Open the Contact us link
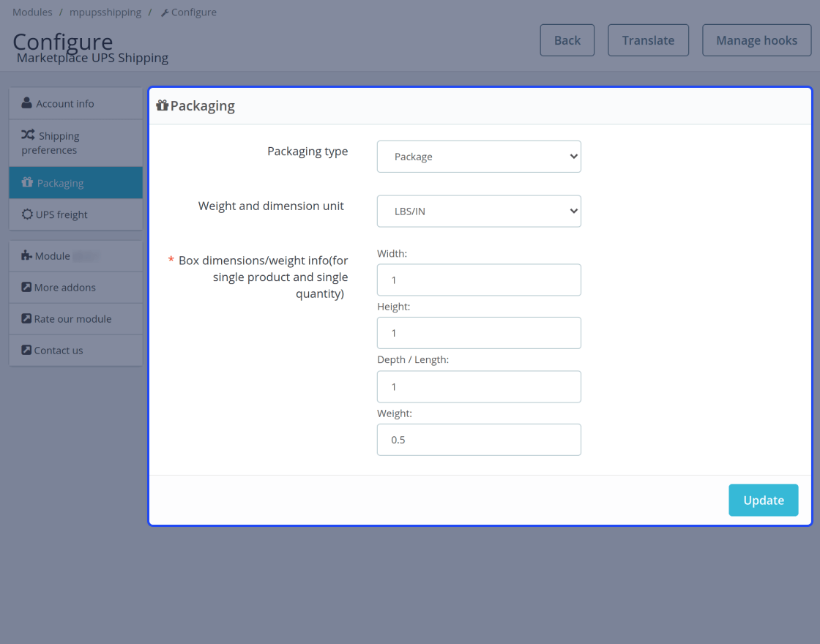Viewport: 820px width, 644px height. point(76,351)
